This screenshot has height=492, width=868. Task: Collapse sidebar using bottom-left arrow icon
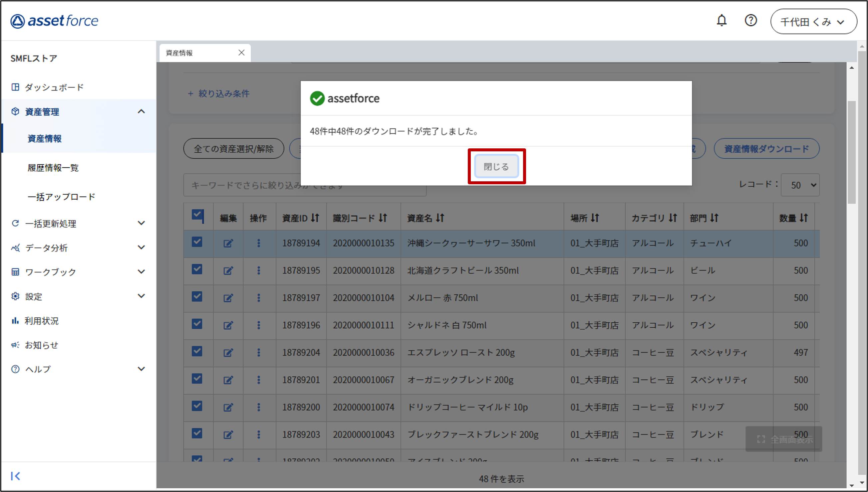pos(15,476)
